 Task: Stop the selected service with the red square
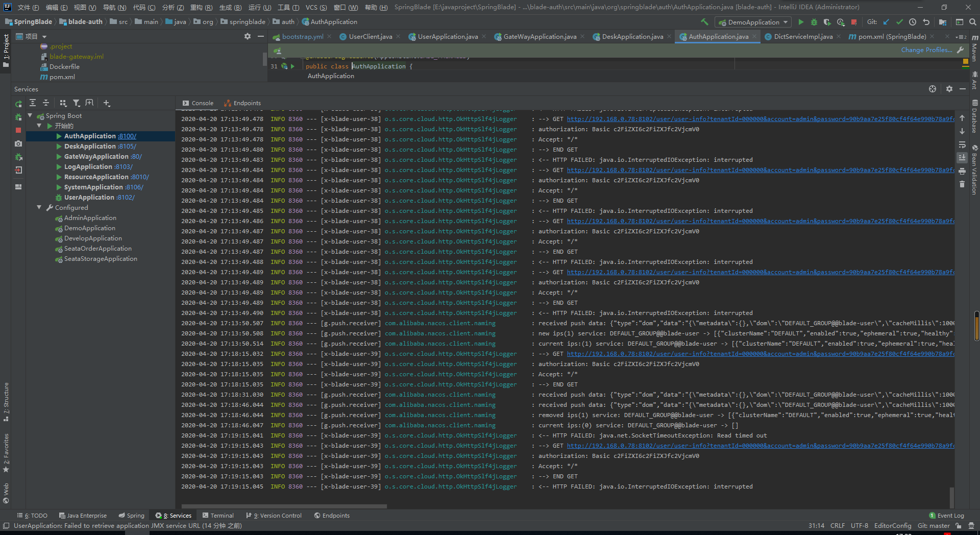[x=18, y=130]
